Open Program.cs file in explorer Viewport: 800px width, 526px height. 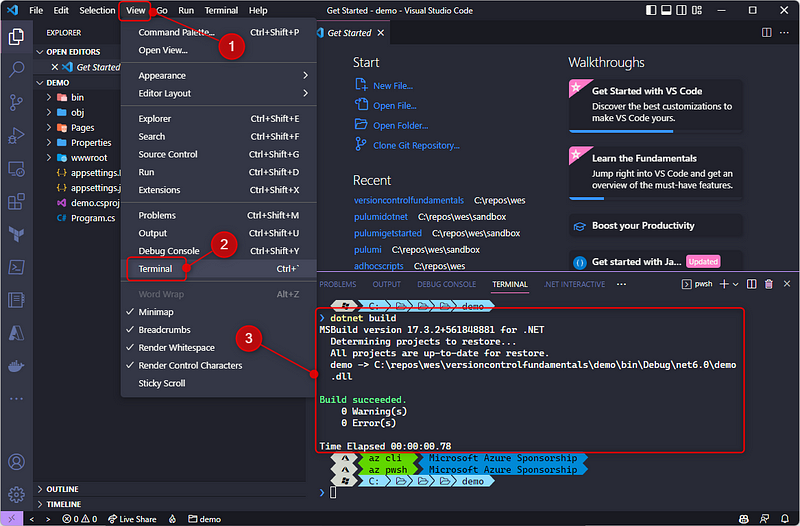click(x=93, y=217)
